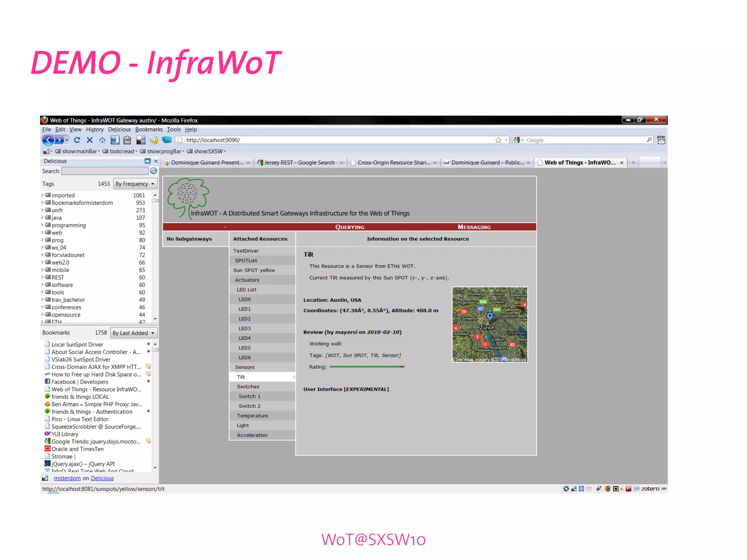Switch to Dominique Guinard Present... tab
Image resolution: width=747 pixels, height=560 pixels.
[x=206, y=163]
